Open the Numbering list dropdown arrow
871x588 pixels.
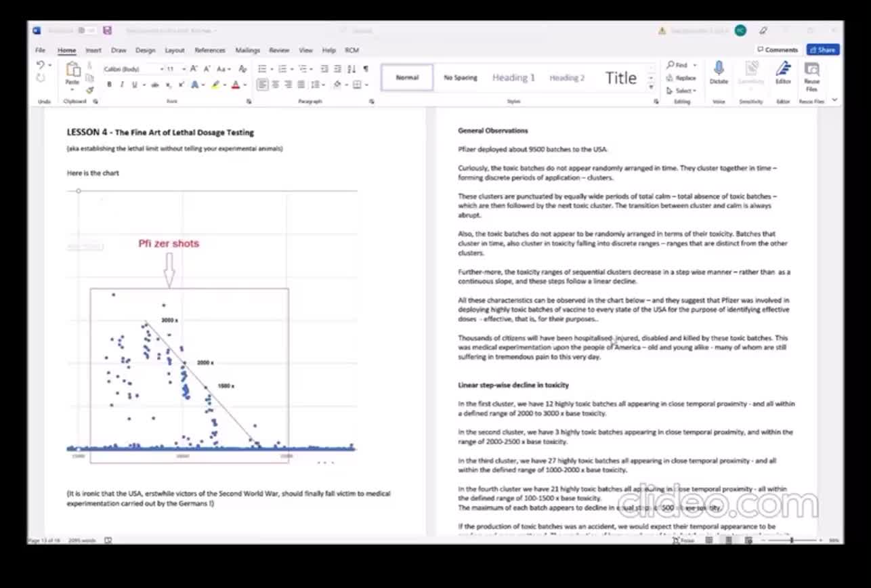tap(291, 68)
